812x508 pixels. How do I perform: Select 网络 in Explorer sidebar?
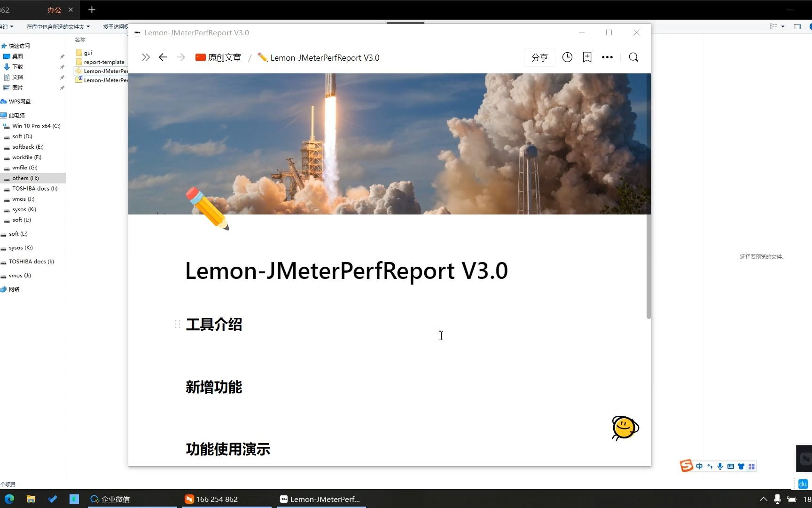[10, 289]
